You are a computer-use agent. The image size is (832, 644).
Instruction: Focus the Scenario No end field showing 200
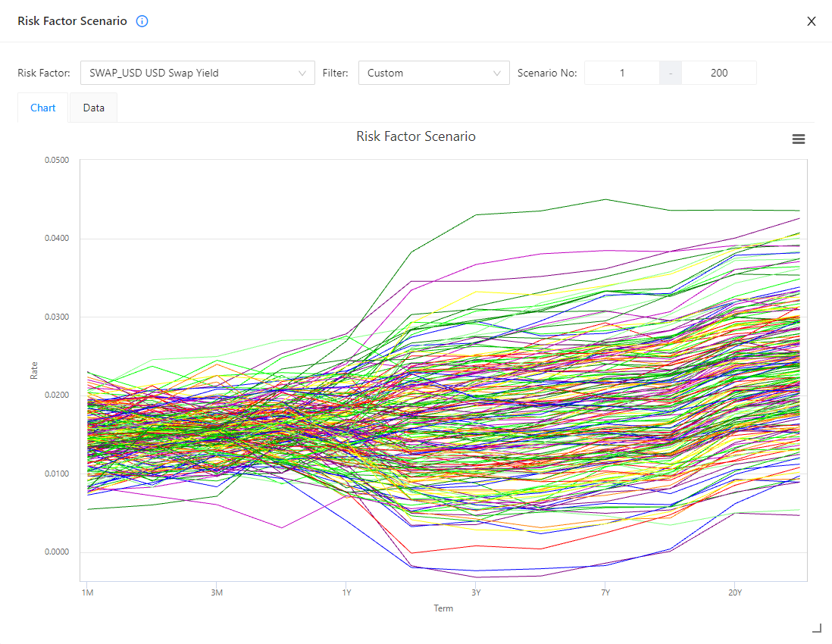click(718, 73)
